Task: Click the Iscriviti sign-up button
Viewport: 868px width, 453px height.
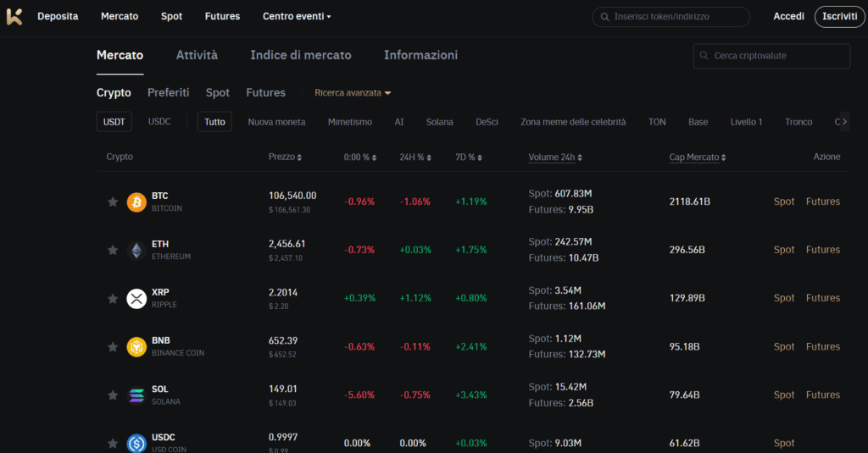Action: (840, 17)
